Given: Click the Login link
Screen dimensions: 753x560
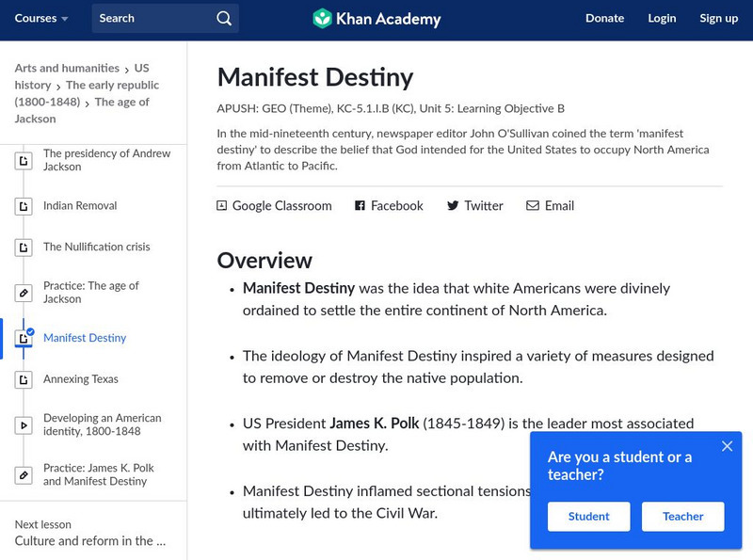Looking at the screenshot, I should [x=662, y=18].
